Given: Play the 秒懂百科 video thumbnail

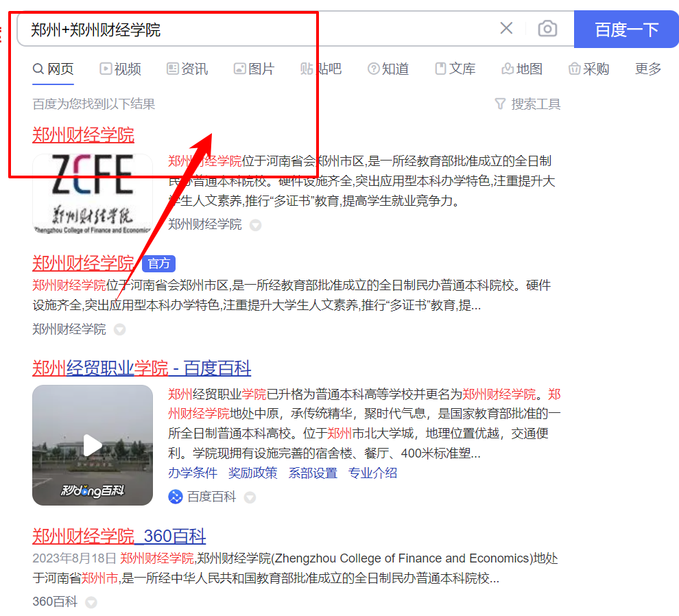Looking at the screenshot, I should pyautogui.click(x=92, y=445).
